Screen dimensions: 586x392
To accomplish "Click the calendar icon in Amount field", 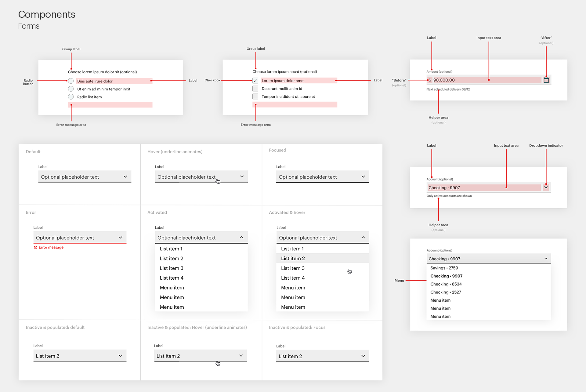I will [546, 80].
